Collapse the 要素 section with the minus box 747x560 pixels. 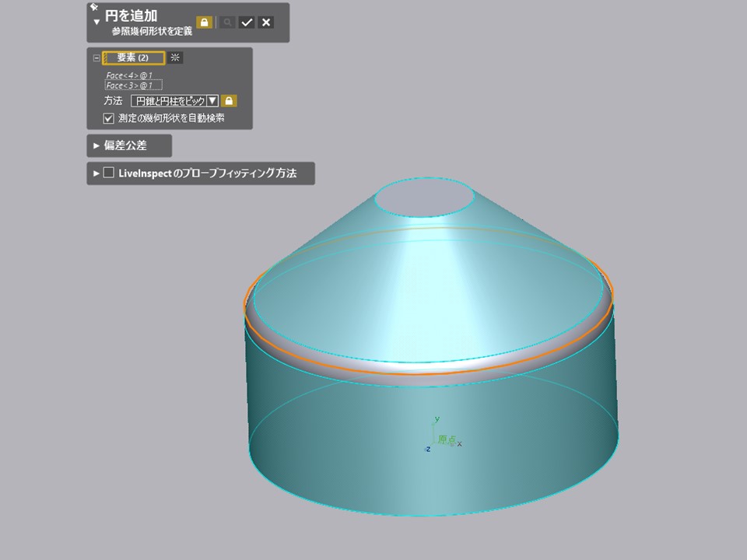(96, 58)
